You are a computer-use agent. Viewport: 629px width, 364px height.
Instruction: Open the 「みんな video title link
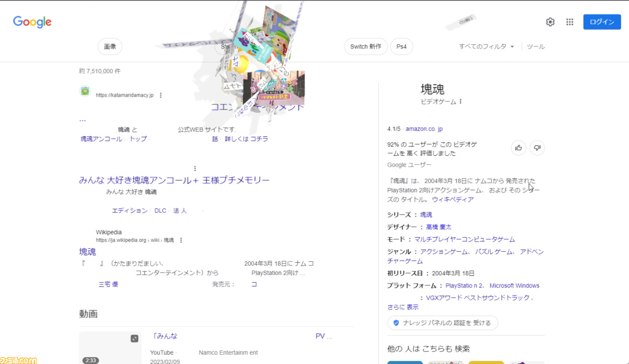coord(165,336)
